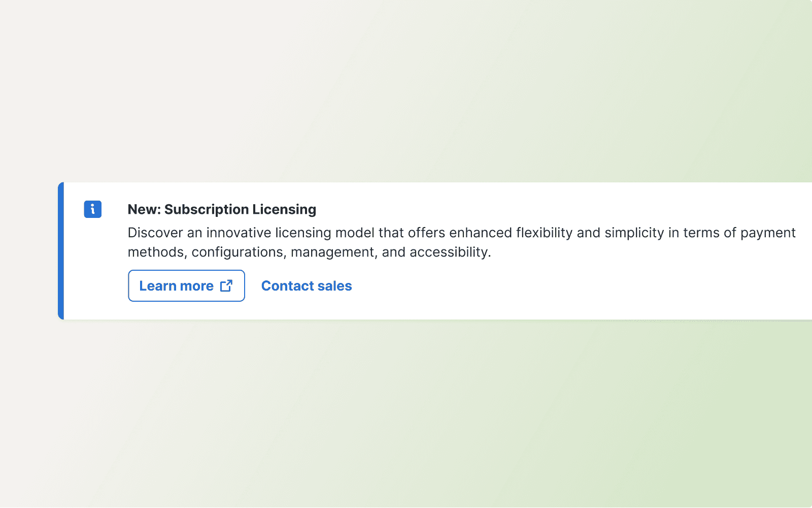Click the word 'accessibility' in banner text
The height and width of the screenshot is (508, 812).
coord(449,252)
